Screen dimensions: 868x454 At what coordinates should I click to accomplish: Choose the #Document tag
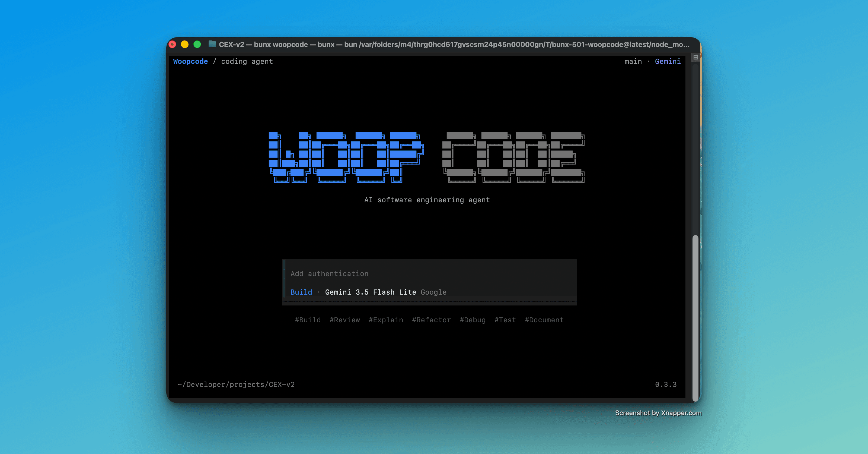544,320
